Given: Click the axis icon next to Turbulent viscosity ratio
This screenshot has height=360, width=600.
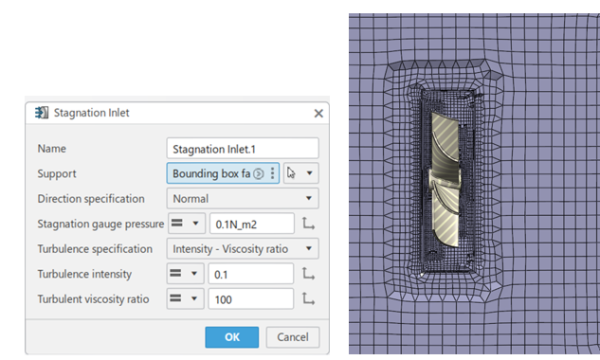Looking at the screenshot, I should [x=308, y=298].
